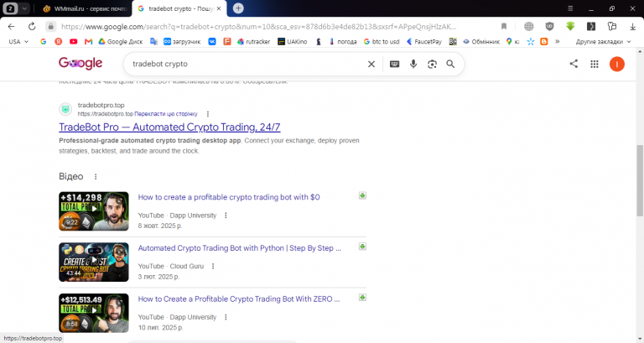Go back using the browser back arrow
This screenshot has width=644, height=343.
(x=11, y=27)
